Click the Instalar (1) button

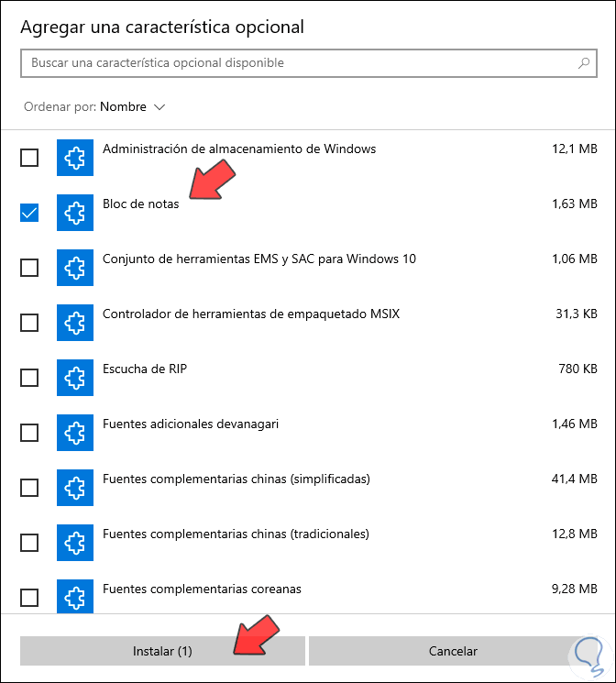(162, 651)
